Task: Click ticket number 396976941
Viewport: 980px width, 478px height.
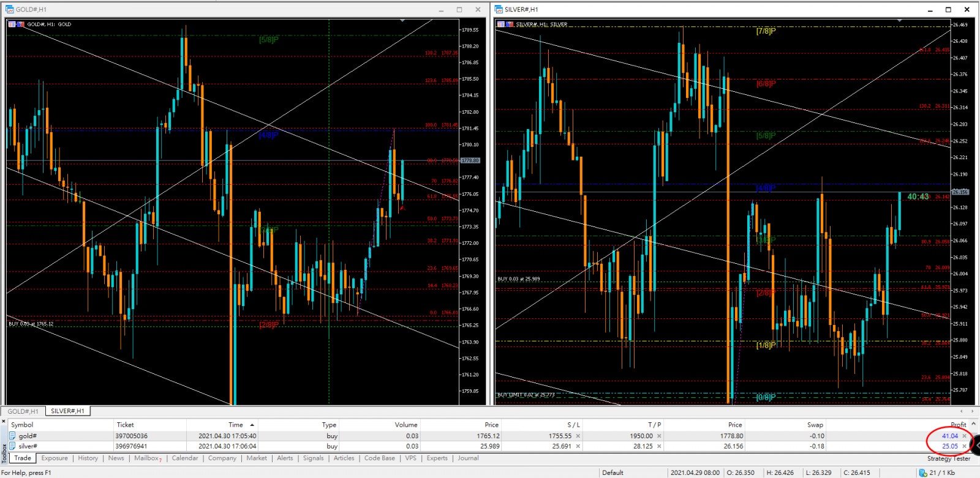Action: click(x=132, y=446)
